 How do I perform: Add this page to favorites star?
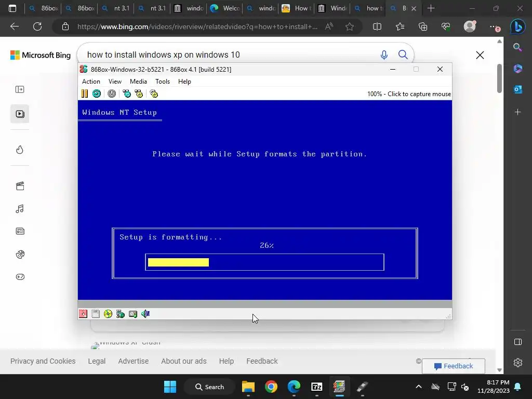350,26
